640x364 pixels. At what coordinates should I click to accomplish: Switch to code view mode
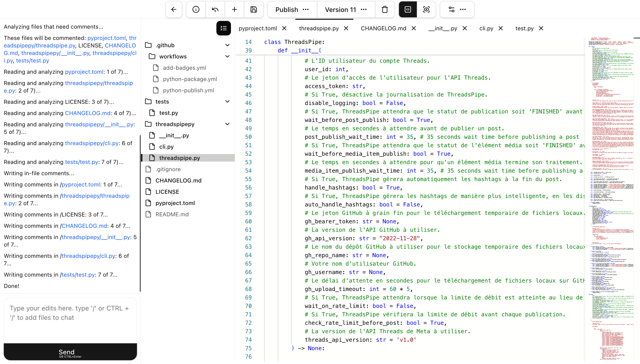[407, 9]
